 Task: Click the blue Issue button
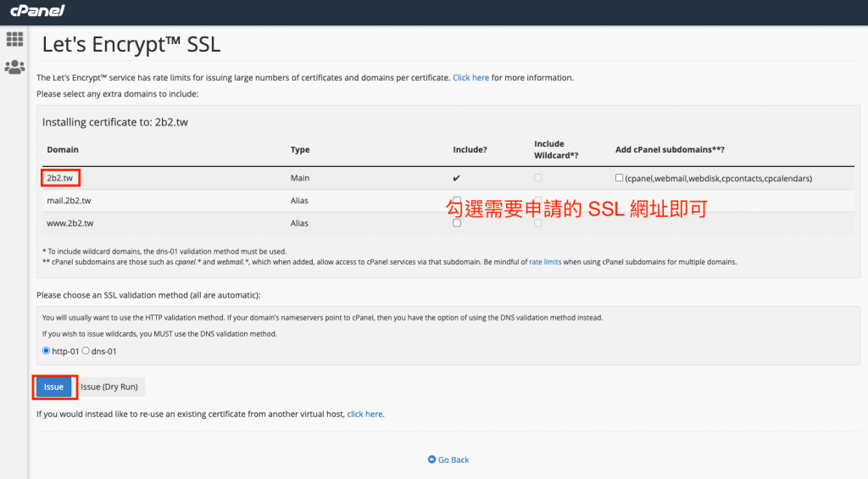[x=53, y=387]
